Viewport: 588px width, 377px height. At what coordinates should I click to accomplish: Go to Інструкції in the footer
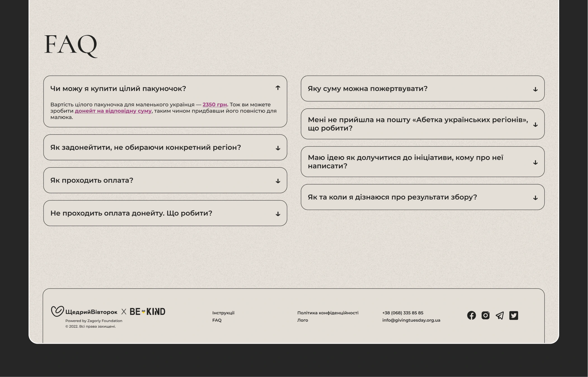pos(223,313)
